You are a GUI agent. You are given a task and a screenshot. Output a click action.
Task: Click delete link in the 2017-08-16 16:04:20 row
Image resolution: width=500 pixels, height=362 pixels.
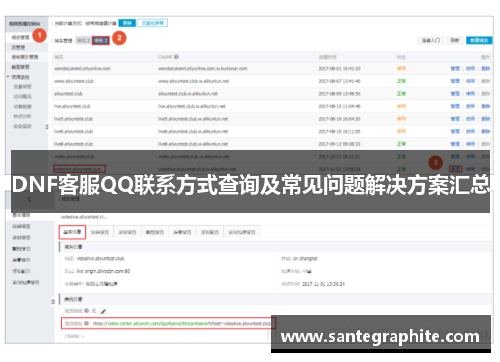486,119
